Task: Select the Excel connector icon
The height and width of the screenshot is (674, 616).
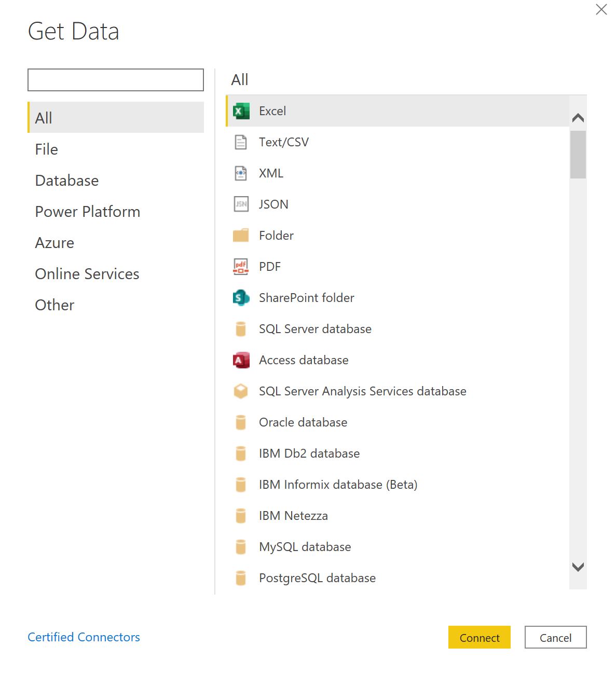Action: pyautogui.click(x=240, y=111)
